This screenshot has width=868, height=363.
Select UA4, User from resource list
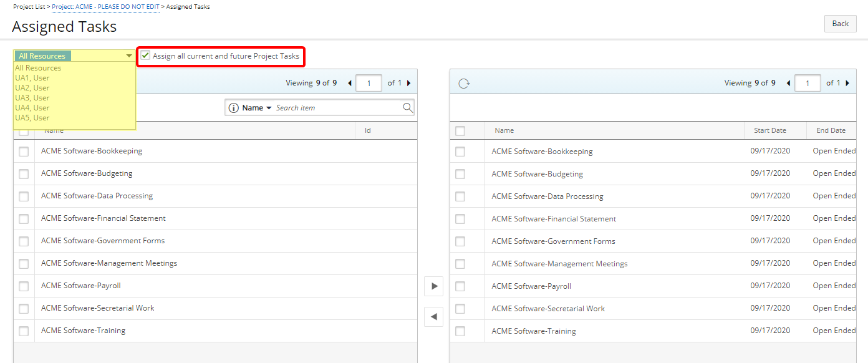pyautogui.click(x=32, y=108)
